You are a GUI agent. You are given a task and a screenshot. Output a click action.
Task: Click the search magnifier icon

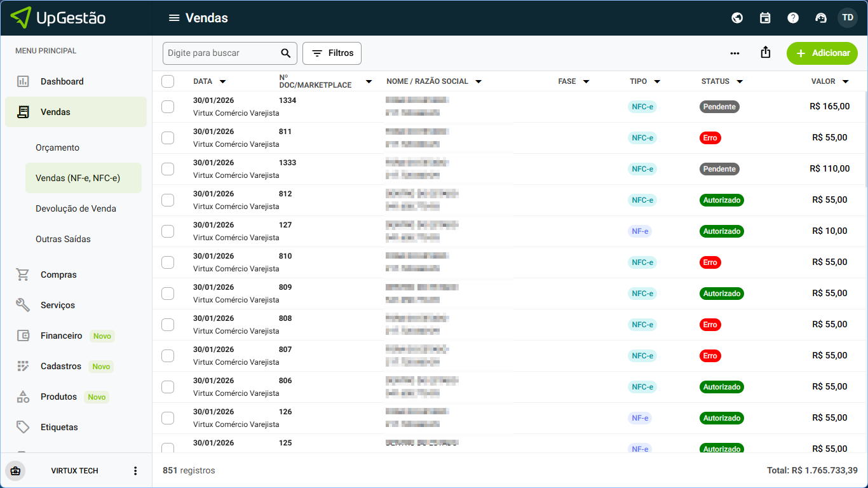coord(285,53)
